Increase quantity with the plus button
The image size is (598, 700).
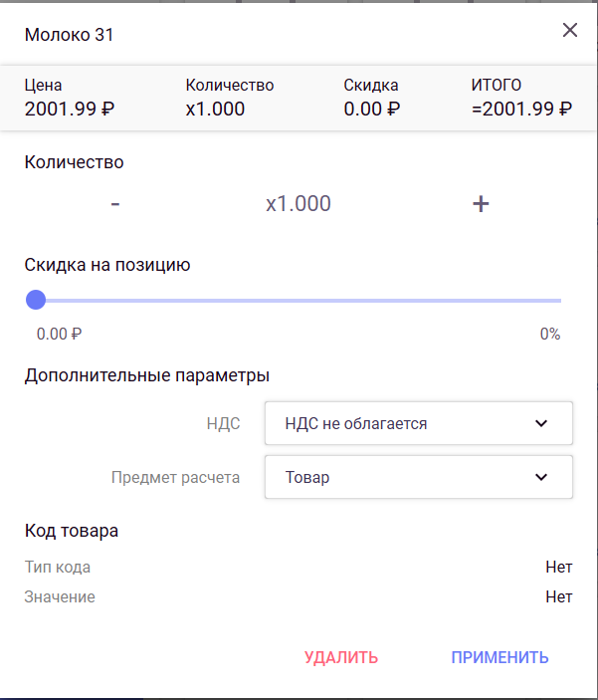click(x=481, y=204)
